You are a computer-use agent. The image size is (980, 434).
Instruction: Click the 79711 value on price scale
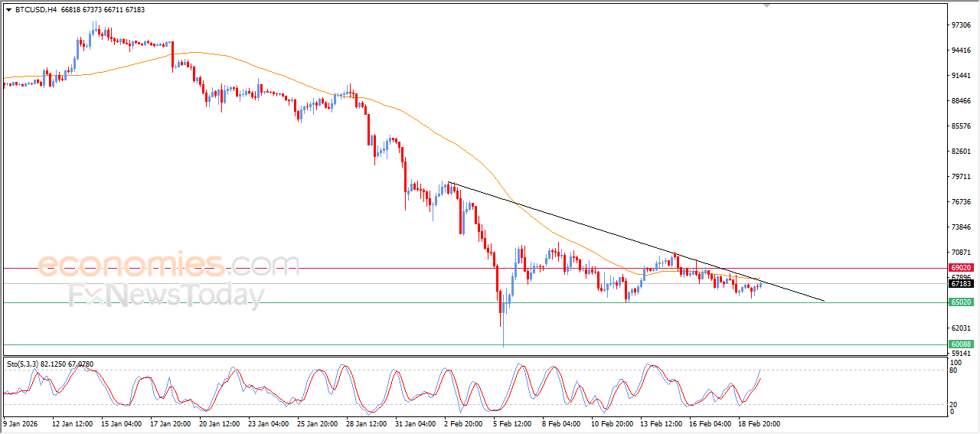point(960,177)
